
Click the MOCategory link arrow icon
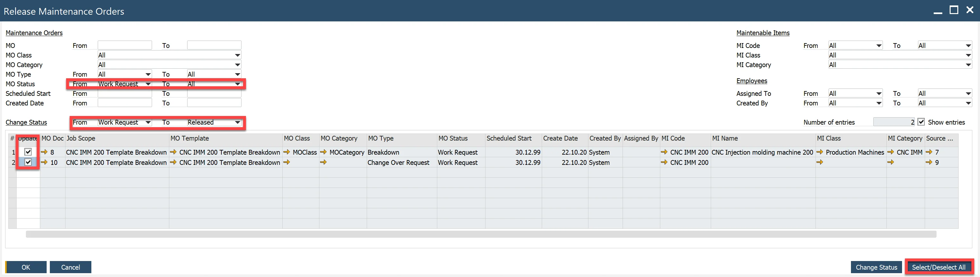tap(323, 152)
